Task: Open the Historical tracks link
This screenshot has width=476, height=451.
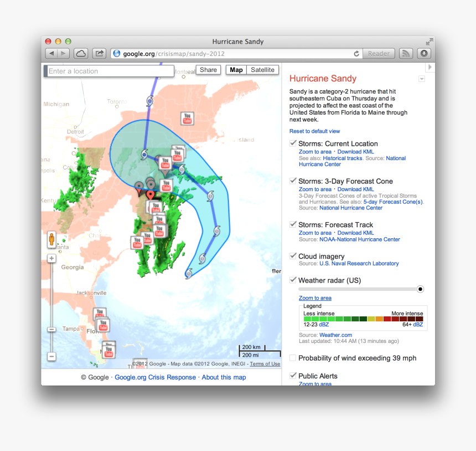Action: pos(343,158)
